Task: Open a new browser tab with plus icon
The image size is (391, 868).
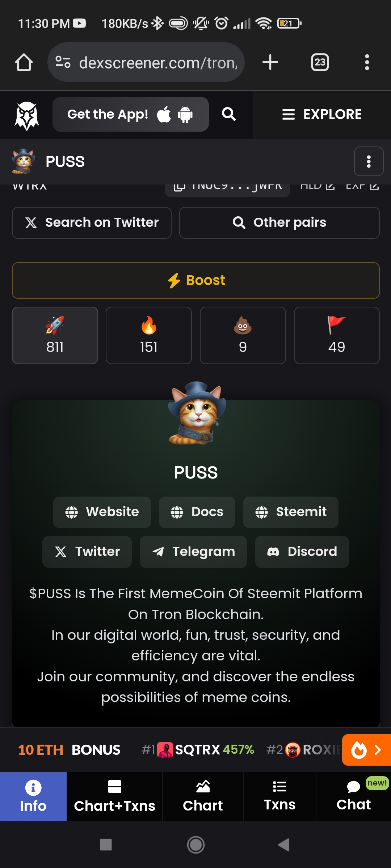Action: coord(270,62)
